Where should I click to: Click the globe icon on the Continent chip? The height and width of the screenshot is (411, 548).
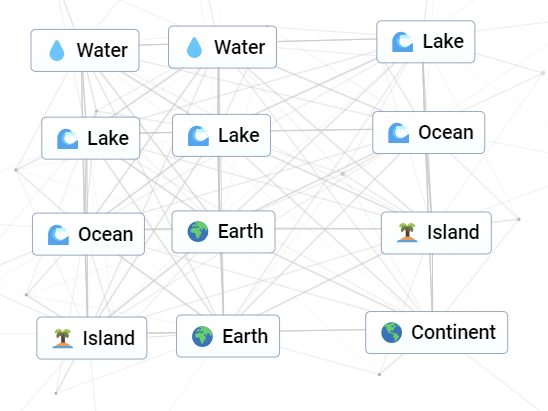pos(391,332)
